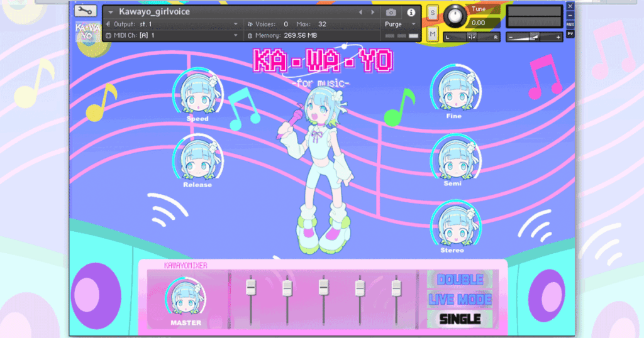Adjust the Speed knob
This screenshot has height=338, width=644.
[x=198, y=92]
